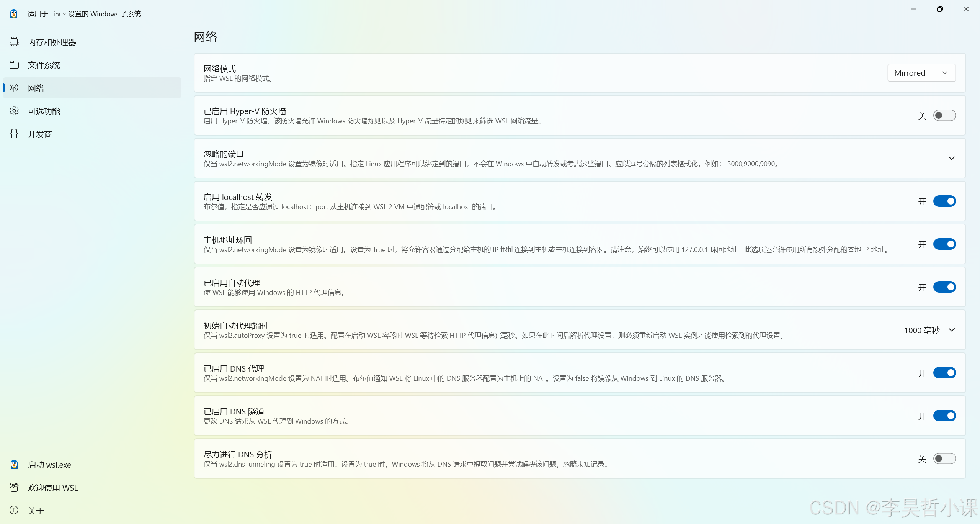
Task: Disable the DNS 隧道 toggle
Action: (x=944, y=415)
